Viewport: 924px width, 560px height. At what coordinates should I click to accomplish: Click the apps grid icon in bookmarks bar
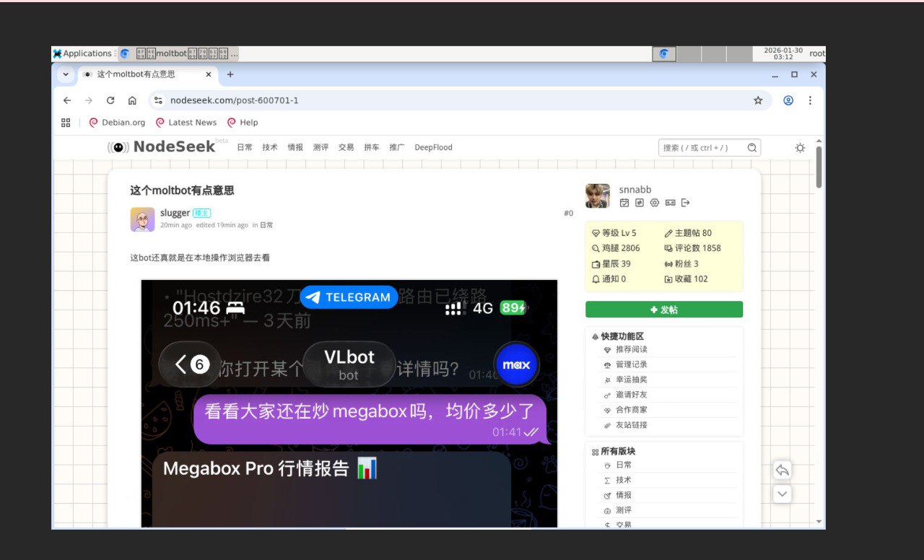66,123
